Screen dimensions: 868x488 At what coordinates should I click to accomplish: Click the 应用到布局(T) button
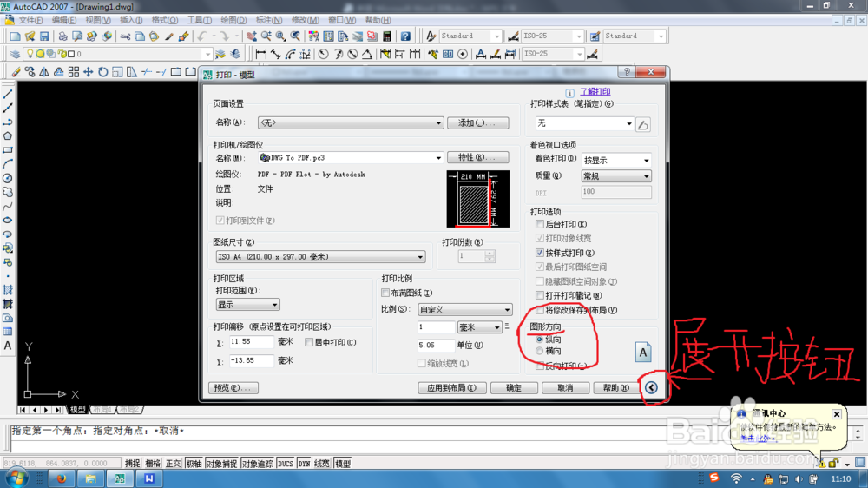(451, 388)
